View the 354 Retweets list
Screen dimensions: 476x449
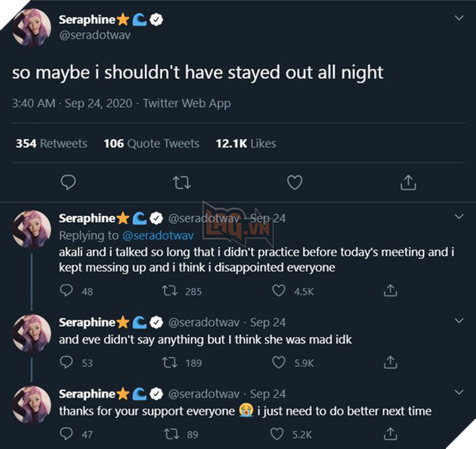tap(51, 144)
